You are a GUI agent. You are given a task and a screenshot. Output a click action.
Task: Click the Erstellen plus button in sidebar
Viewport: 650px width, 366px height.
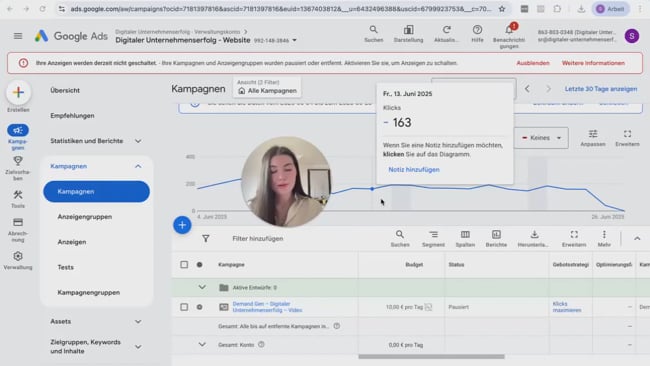18,92
